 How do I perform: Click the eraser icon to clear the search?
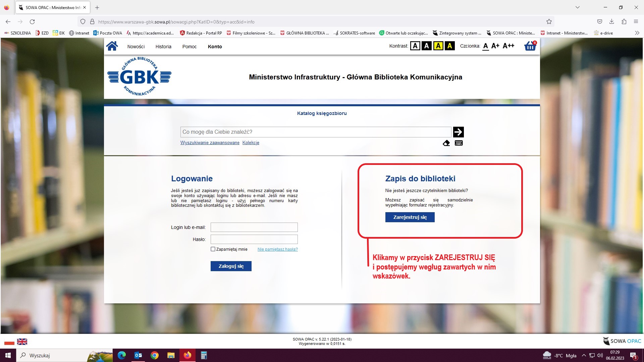coord(446,143)
